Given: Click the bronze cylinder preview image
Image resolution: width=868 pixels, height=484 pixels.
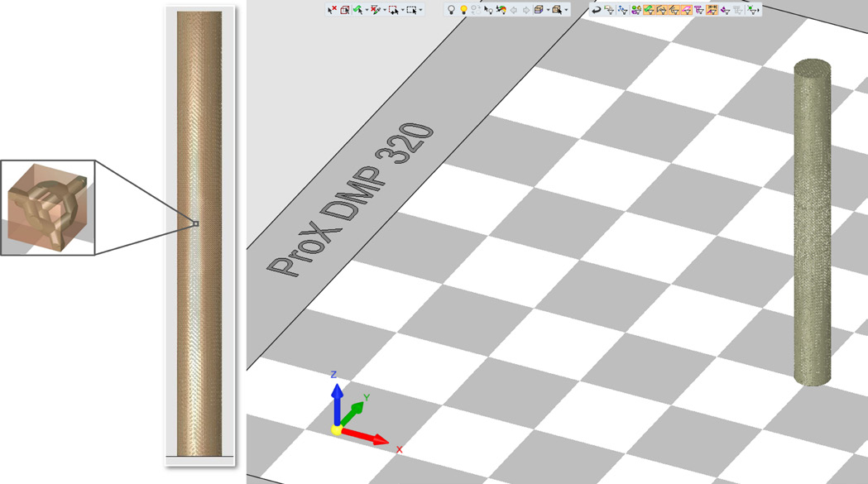Looking at the screenshot, I should coord(199,233).
